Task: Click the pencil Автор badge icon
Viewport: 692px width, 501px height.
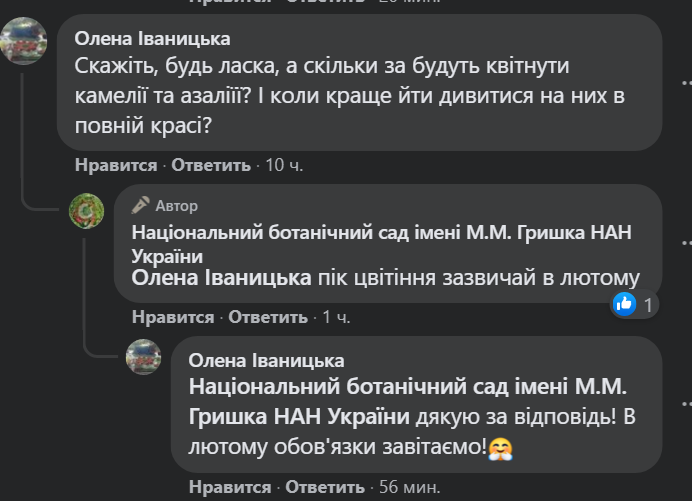Action: [141, 206]
